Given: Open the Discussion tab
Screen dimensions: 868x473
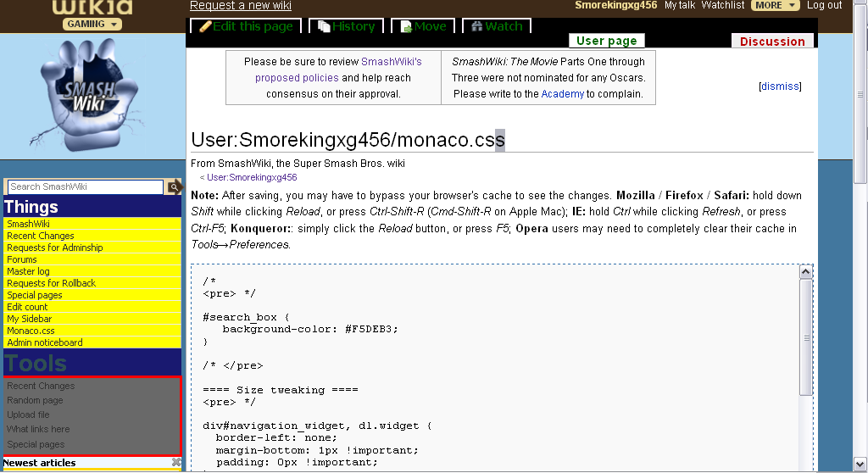Looking at the screenshot, I should click(x=772, y=41).
